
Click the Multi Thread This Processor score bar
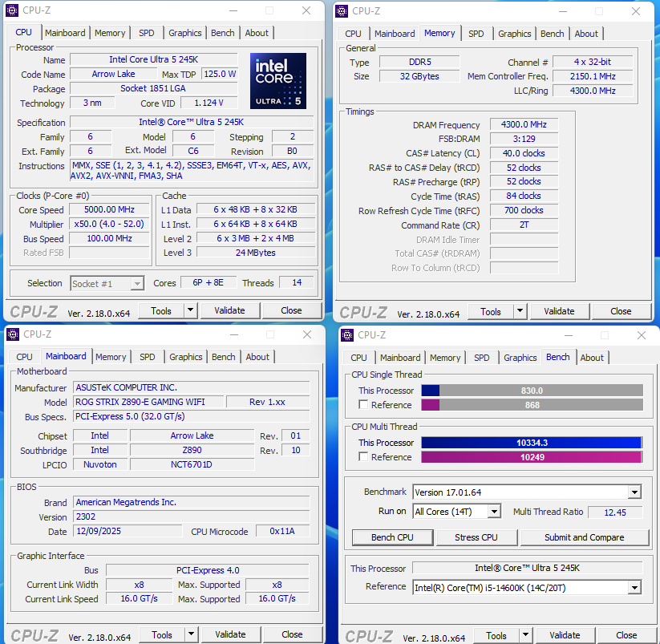click(531, 443)
